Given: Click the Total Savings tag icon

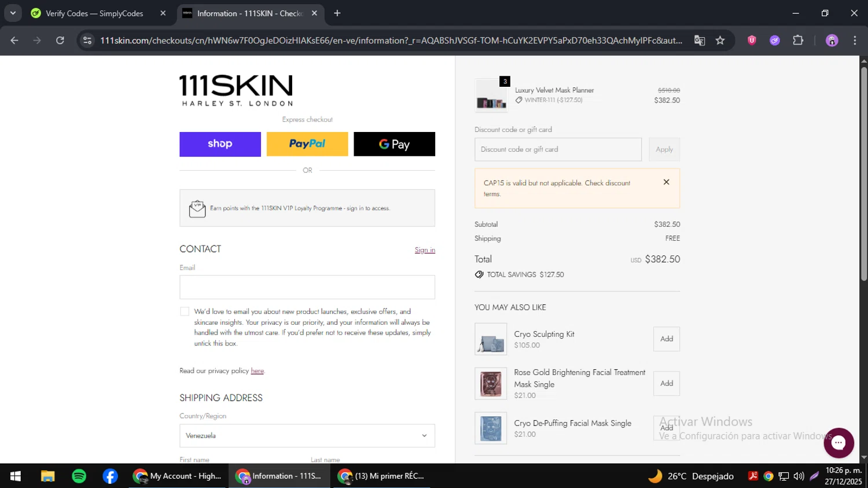Looking at the screenshot, I should tap(479, 274).
